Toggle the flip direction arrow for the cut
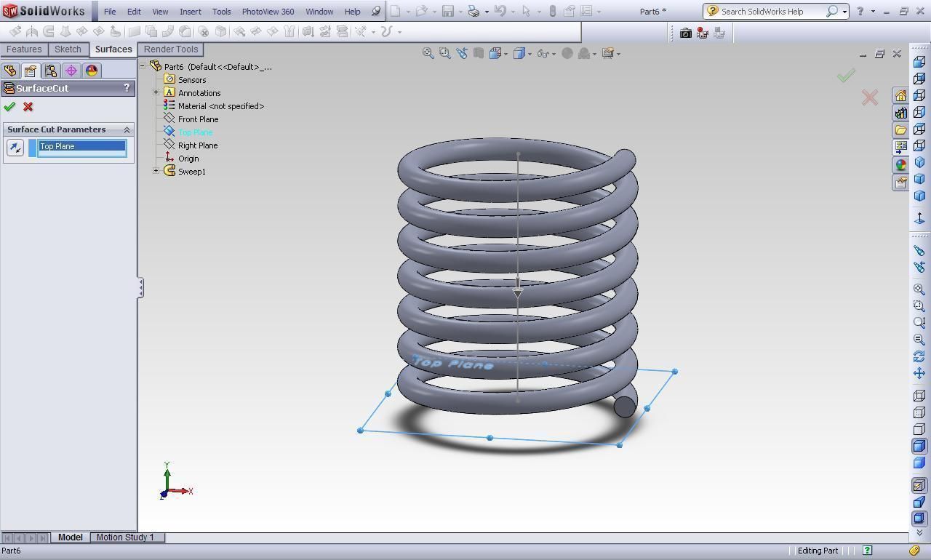Viewport: 931px width, 560px height. (x=15, y=147)
